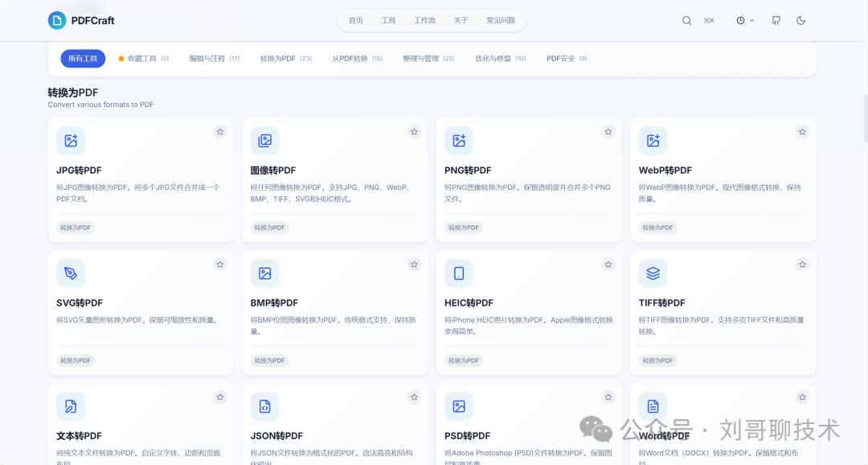Open the JPG转PDF tool icon
The height and width of the screenshot is (465, 868).
click(71, 140)
